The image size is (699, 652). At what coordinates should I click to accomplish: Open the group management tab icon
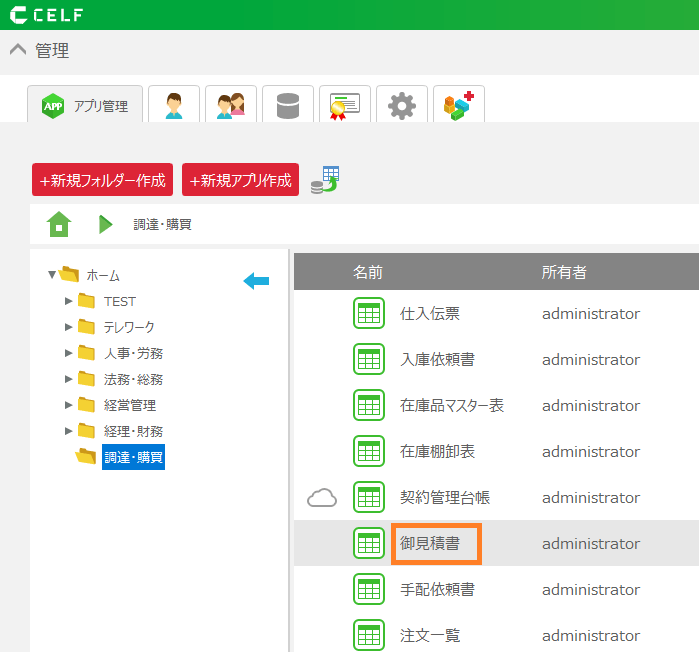(231, 105)
